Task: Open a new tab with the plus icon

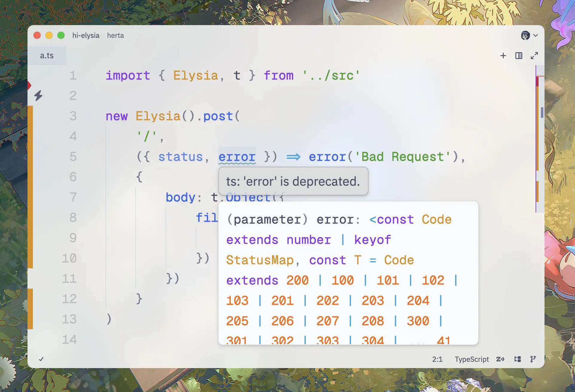Action: tap(503, 56)
